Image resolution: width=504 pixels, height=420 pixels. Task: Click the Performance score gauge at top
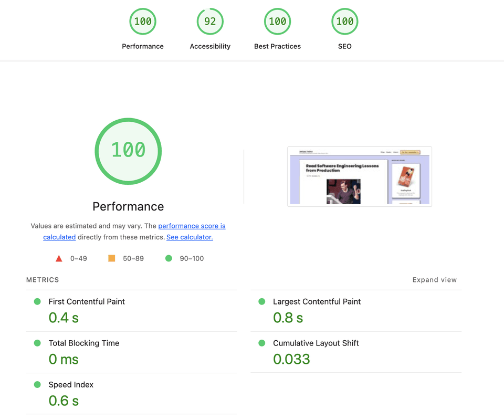pos(143,22)
